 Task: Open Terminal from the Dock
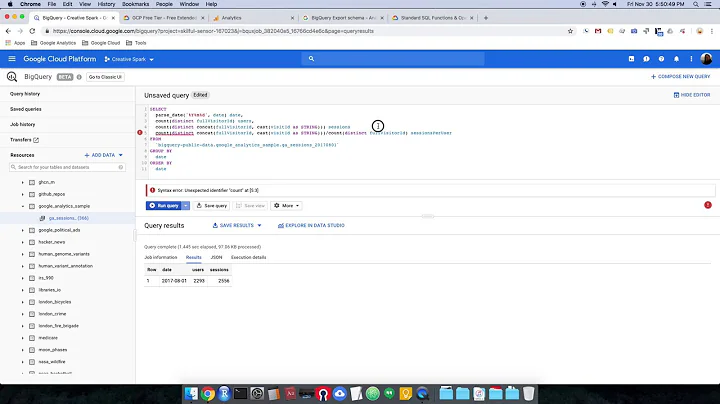pos(241,393)
